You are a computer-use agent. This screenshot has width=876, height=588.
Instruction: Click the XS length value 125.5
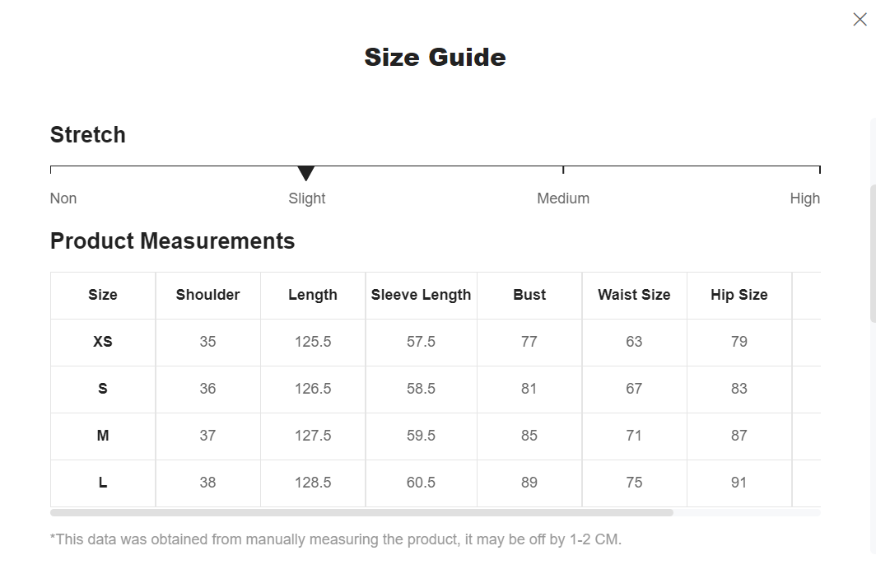click(x=313, y=342)
